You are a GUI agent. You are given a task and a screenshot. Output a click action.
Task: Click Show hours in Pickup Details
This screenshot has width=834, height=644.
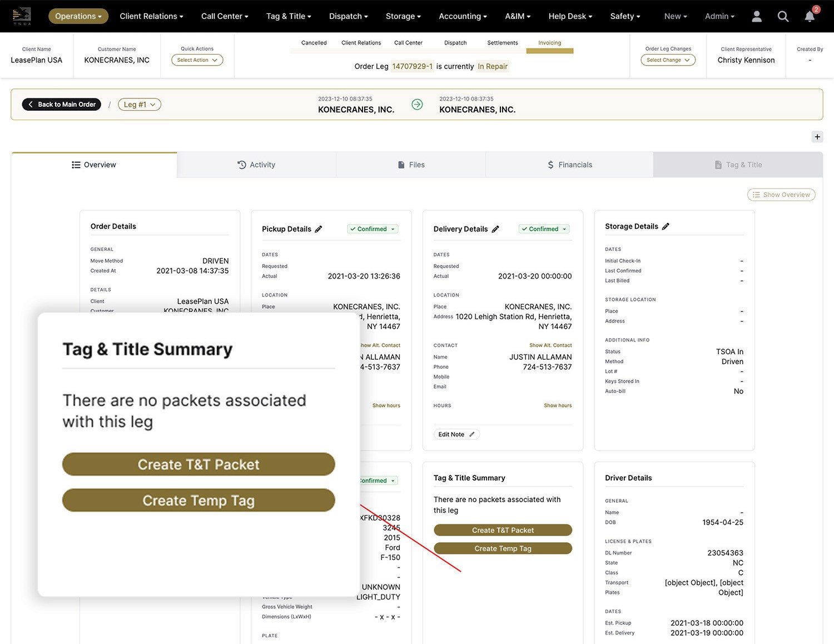386,405
